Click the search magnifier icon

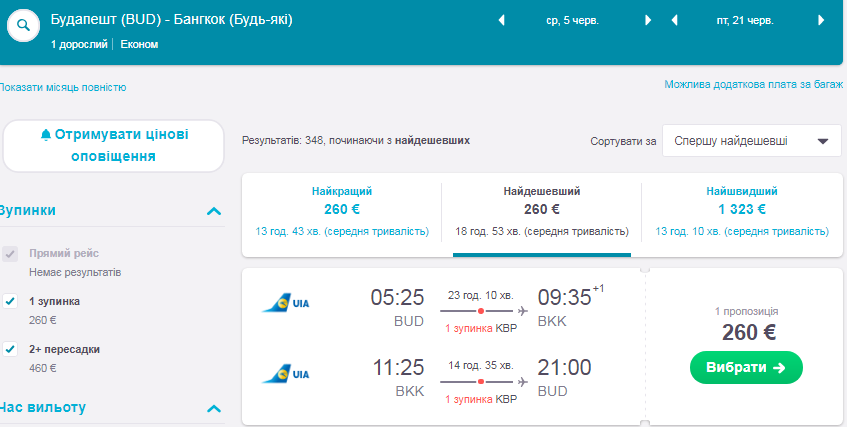[23, 27]
